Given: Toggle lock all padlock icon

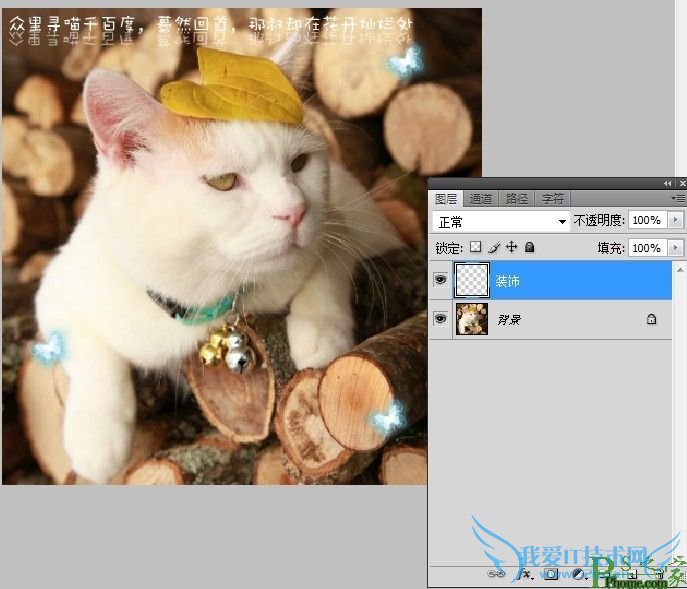Looking at the screenshot, I should pos(529,248).
